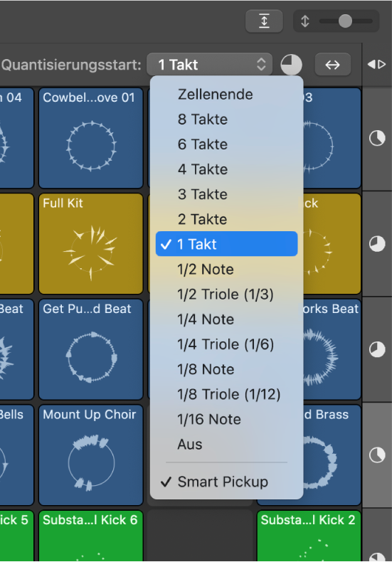
Task: Click the Full Kit cell
Action: coord(90,244)
